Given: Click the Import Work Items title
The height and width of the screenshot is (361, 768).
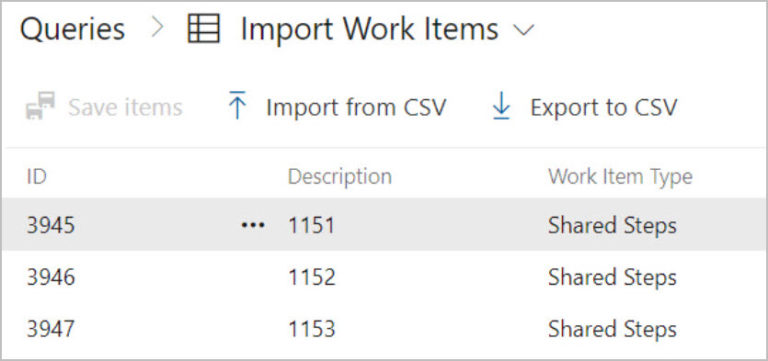Looking at the screenshot, I should coord(370,29).
